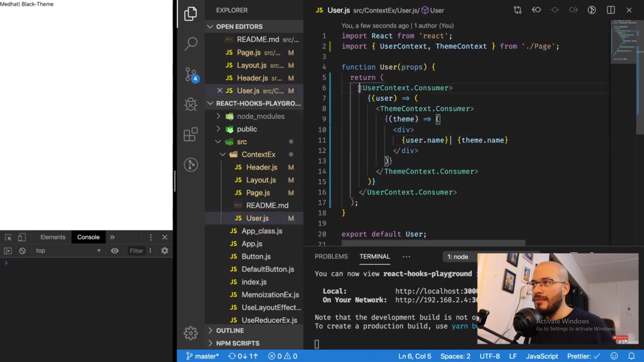Click Compare Changes icon in editor toolbar
This screenshot has height=362, width=644.
[518, 10]
